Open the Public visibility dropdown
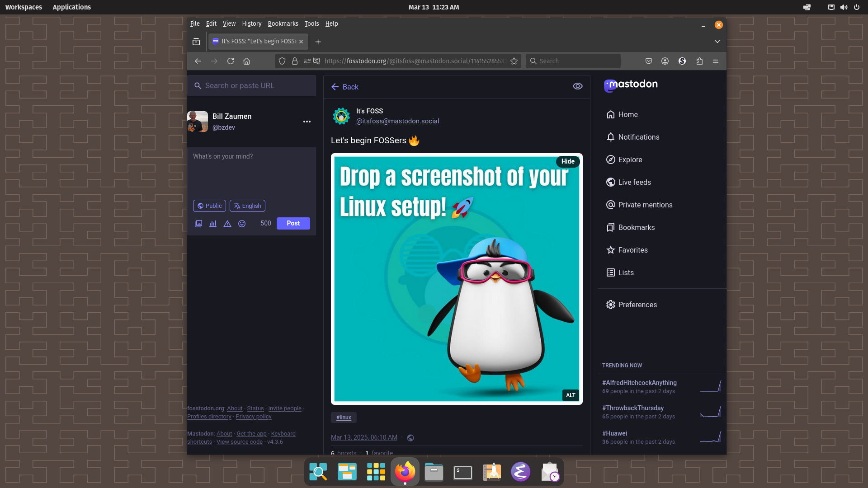This screenshot has height=488, width=868. point(209,206)
